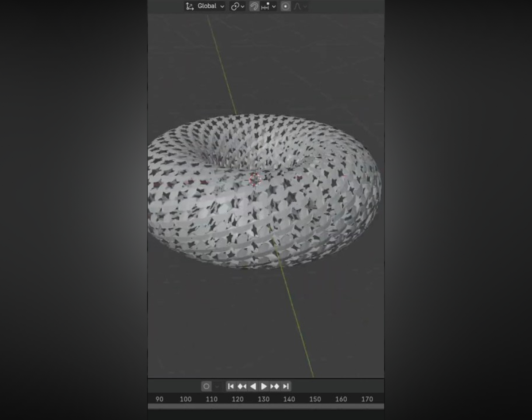Screen dimensions: 532x420
Task: Open the snap settings dropdown
Action: [269, 6]
